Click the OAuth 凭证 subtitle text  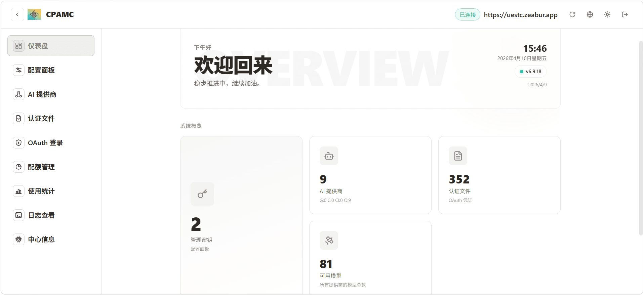click(x=460, y=200)
